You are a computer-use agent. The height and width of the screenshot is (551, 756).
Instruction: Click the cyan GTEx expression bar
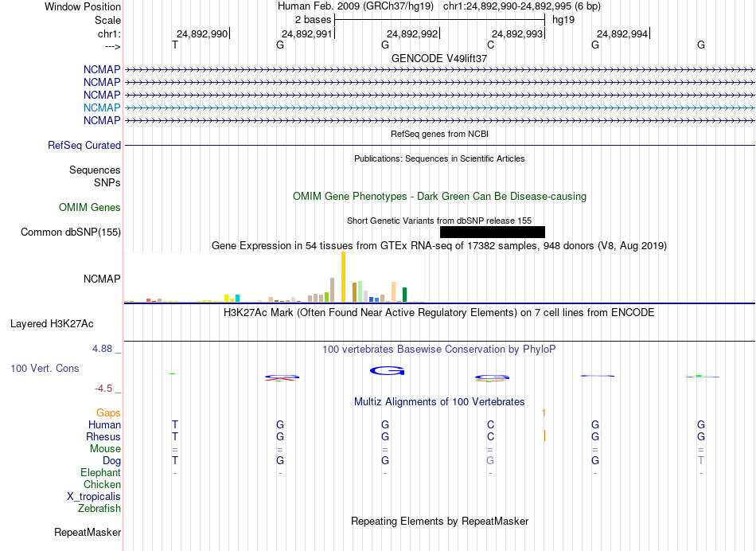[237, 298]
